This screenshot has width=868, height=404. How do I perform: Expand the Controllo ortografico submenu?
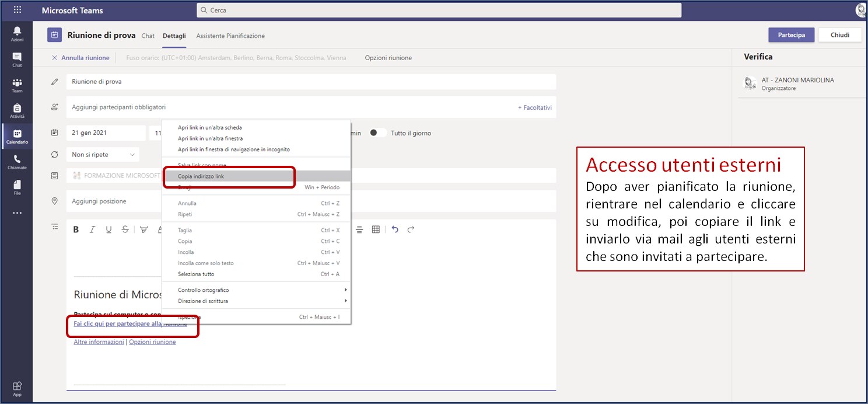256,290
